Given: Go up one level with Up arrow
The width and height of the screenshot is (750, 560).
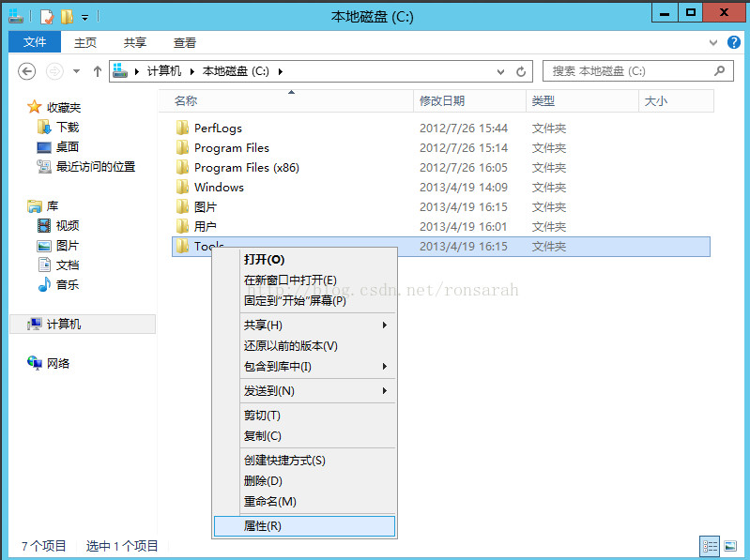Looking at the screenshot, I should 98,71.
